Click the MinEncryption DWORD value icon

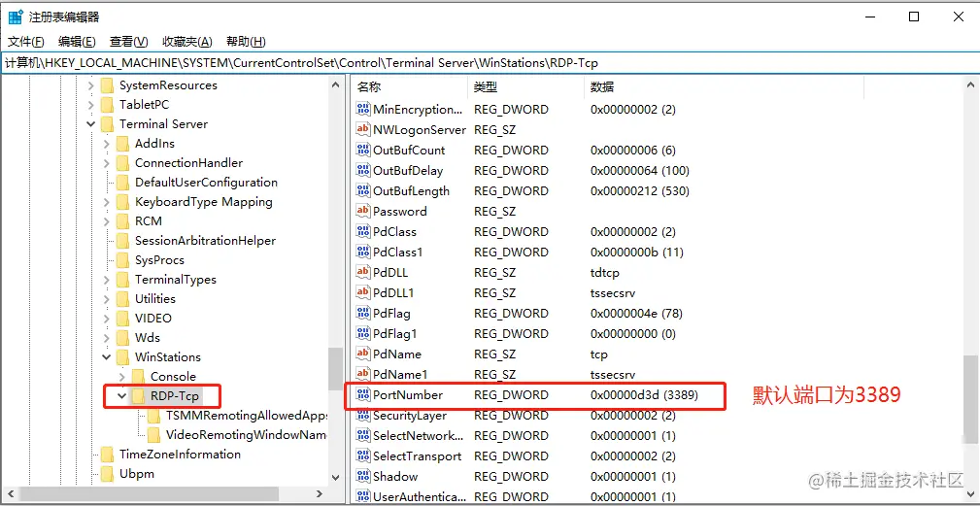click(363, 110)
